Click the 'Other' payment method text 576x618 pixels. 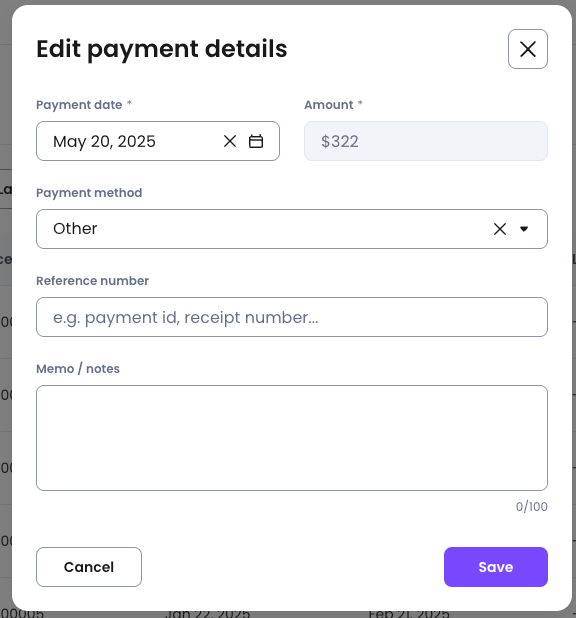click(x=75, y=229)
